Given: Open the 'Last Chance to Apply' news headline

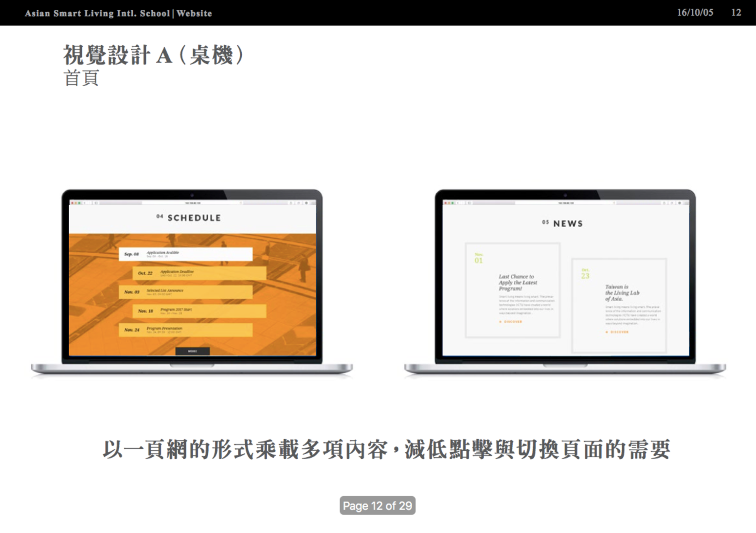Looking at the screenshot, I should pyautogui.click(x=517, y=282).
